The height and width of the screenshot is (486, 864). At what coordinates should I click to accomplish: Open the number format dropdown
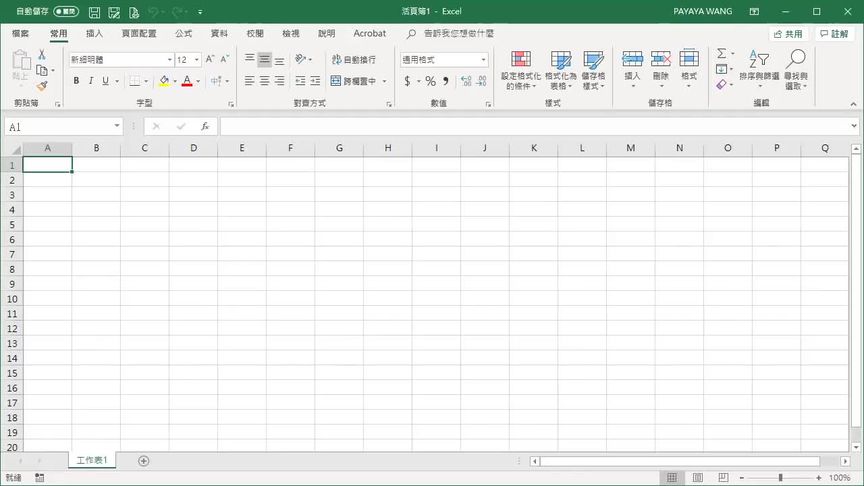[484, 60]
